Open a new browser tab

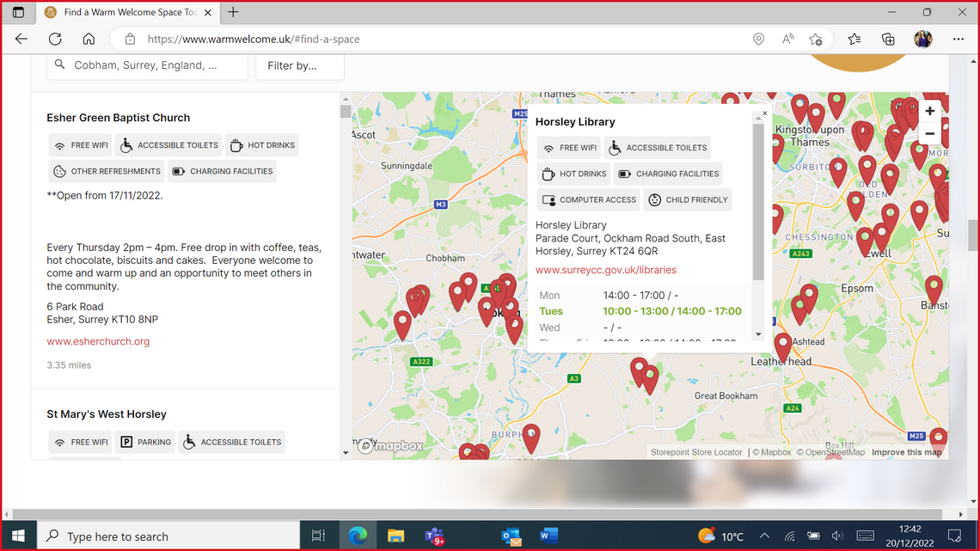(x=233, y=12)
